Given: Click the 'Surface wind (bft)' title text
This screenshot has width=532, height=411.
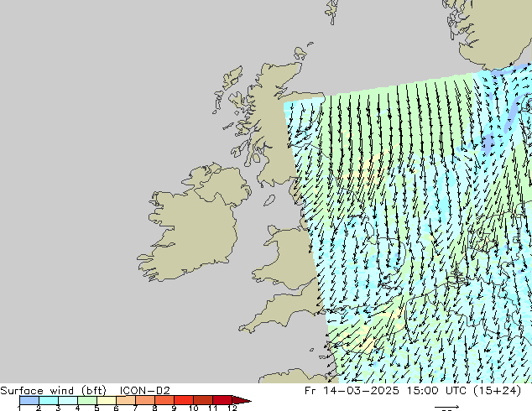Looking at the screenshot, I should click(53, 391).
